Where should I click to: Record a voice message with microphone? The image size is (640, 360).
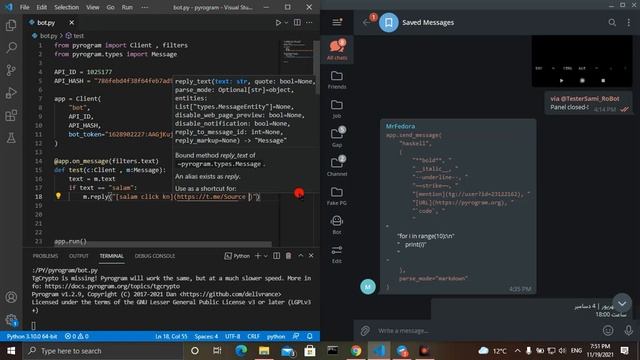tap(629, 330)
